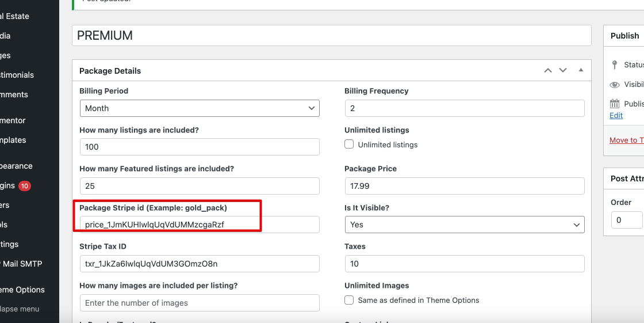Image resolution: width=644 pixels, height=323 pixels.
Task: Click the Taxes field with 10
Action: 465,264
